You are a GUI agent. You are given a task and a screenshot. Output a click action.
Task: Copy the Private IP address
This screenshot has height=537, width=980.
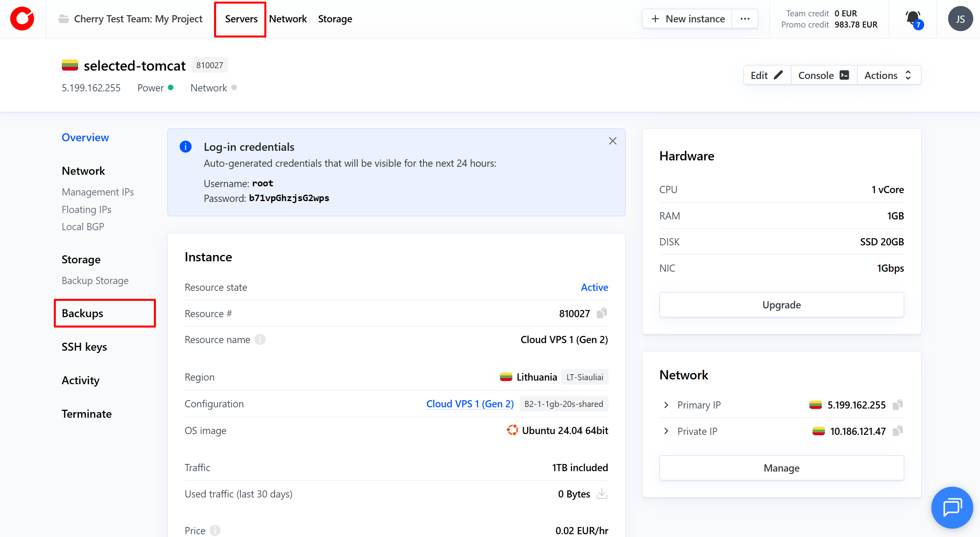[897, 431]
